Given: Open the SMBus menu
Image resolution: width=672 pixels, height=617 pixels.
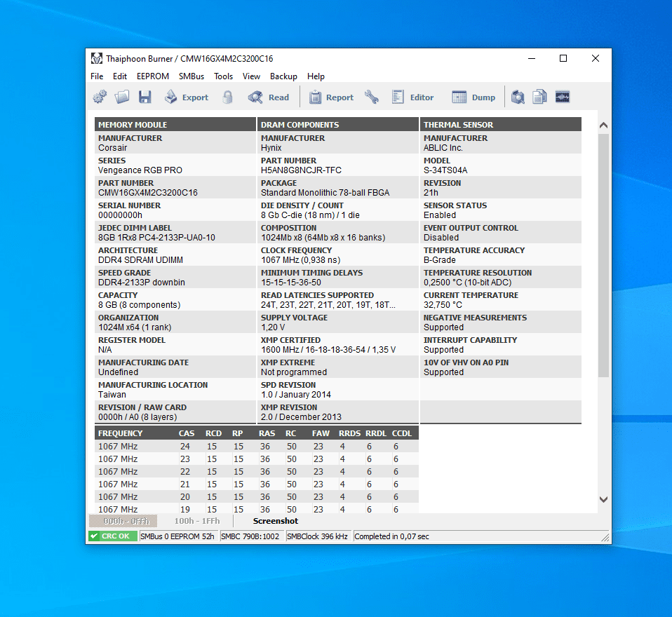Looking at the screenshot, I should pos(191,76).
